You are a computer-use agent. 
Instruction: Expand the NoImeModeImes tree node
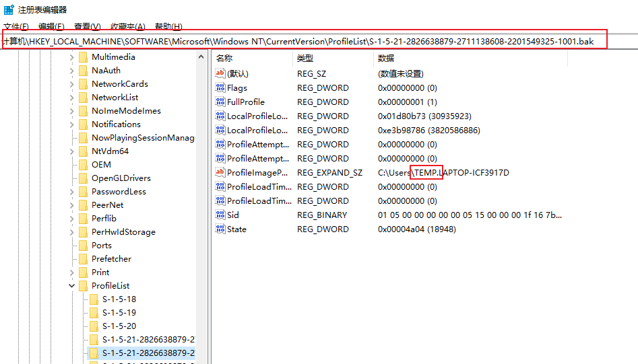(x=71, y=111)
